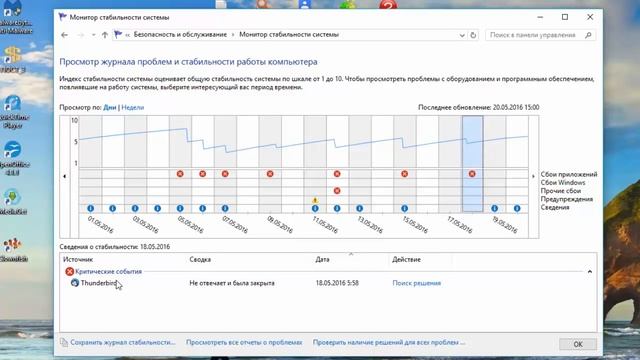Screen dimensions: 640x360
Task: Select application failure icon on 15.05.2016
Action: [404, 174]
